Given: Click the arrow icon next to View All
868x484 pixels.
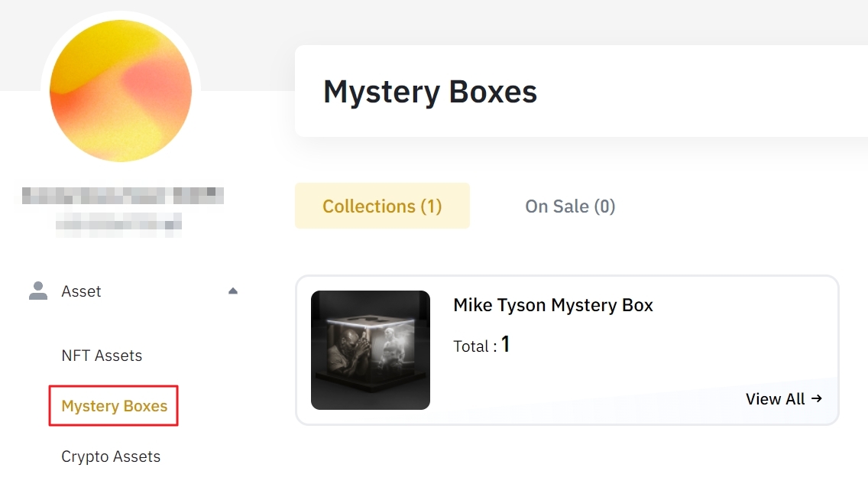Looking at the screenshot, I should [x=817, y=398].
